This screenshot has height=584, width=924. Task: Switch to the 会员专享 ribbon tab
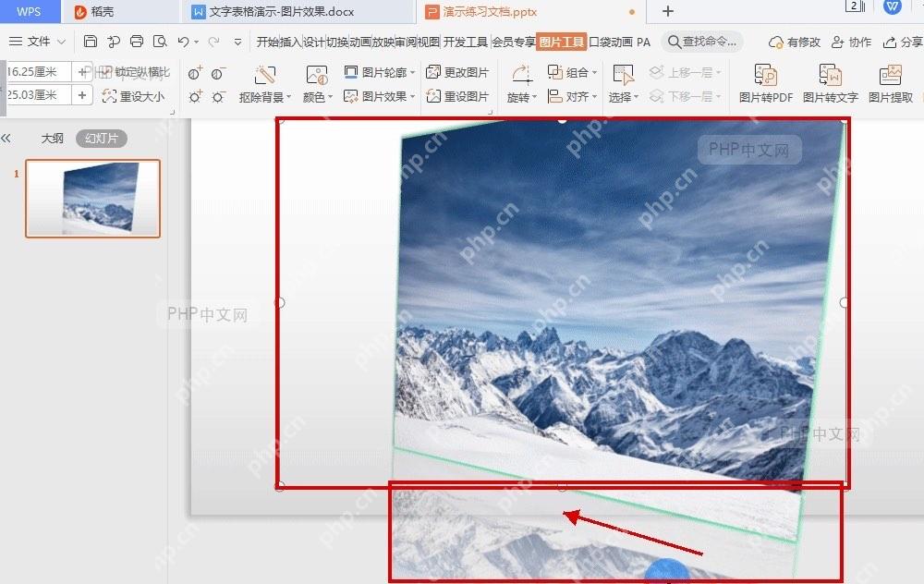click(x=513, y=42)
